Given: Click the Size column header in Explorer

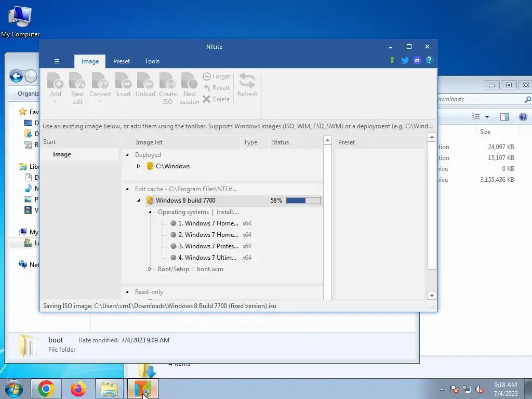Looking at the screenshot, I should (x=485, y=131).
